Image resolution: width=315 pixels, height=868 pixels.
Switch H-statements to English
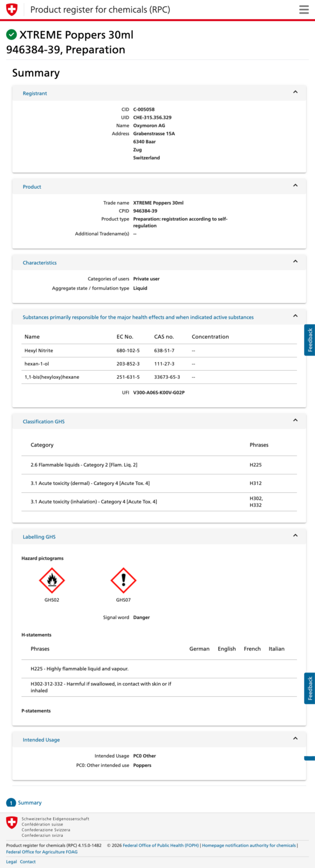click(x=227, y=649)
